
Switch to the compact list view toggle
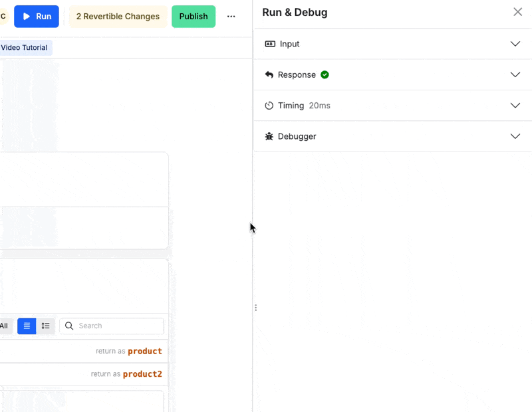click(x=27, y=326)
